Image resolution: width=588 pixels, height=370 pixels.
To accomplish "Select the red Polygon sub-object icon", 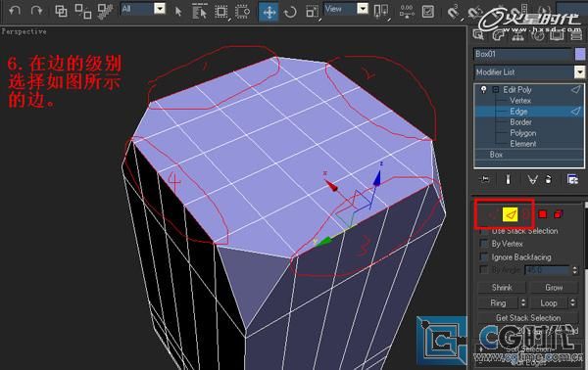I will [542, 214].
